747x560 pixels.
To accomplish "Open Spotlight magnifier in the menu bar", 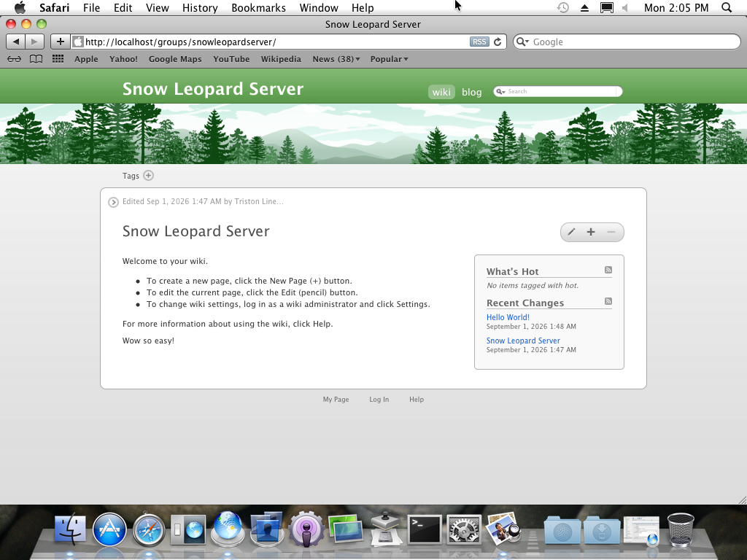I will pos(727,7).
